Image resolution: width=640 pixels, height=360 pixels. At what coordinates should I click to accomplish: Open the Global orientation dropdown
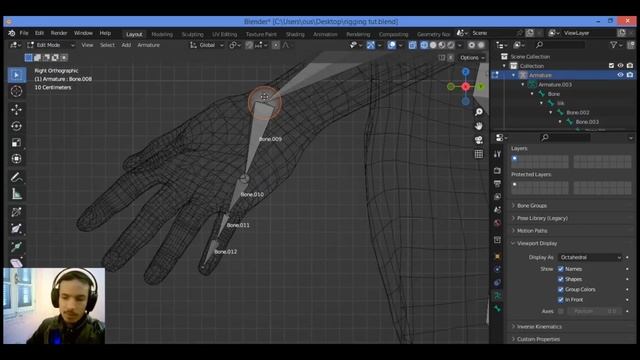click(207, 45)
